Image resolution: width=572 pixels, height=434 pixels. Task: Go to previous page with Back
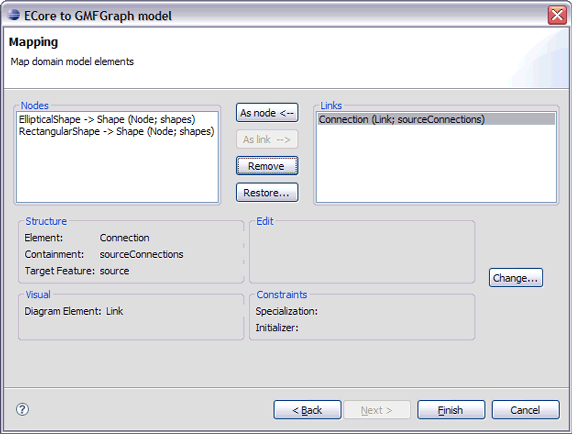click(x=307, y=410)
